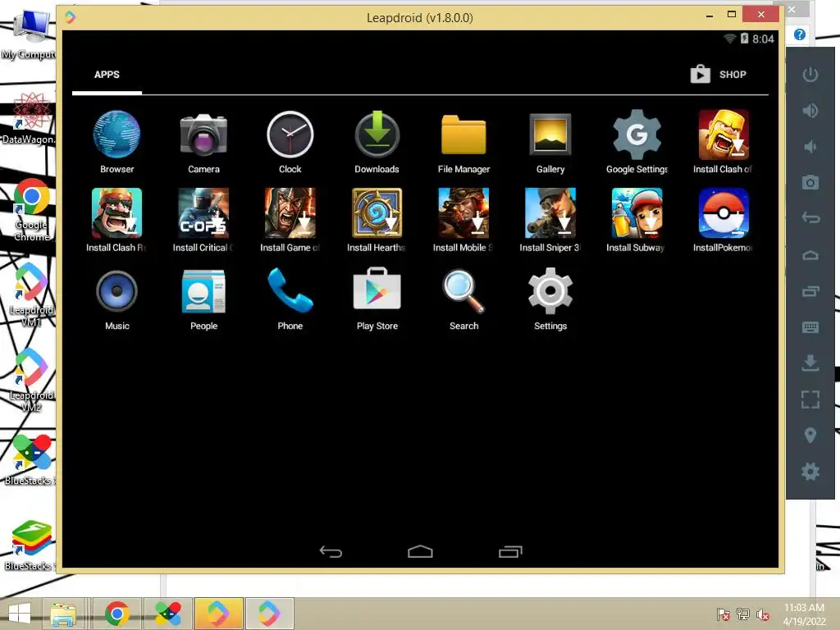This screenshot has width=840, height=630.
Task: Toggle fullscreen from Leapdroid sidebar
Action: point(810,399)
